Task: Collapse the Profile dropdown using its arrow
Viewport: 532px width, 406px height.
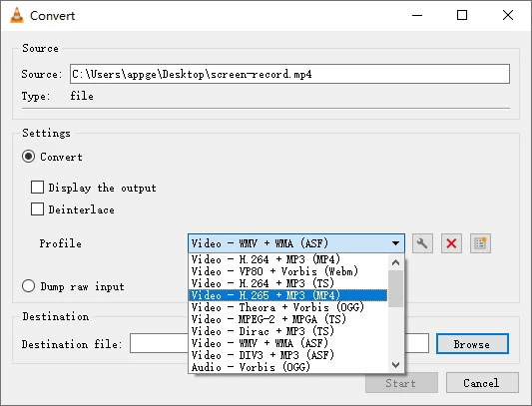Action: pos(395,243)
